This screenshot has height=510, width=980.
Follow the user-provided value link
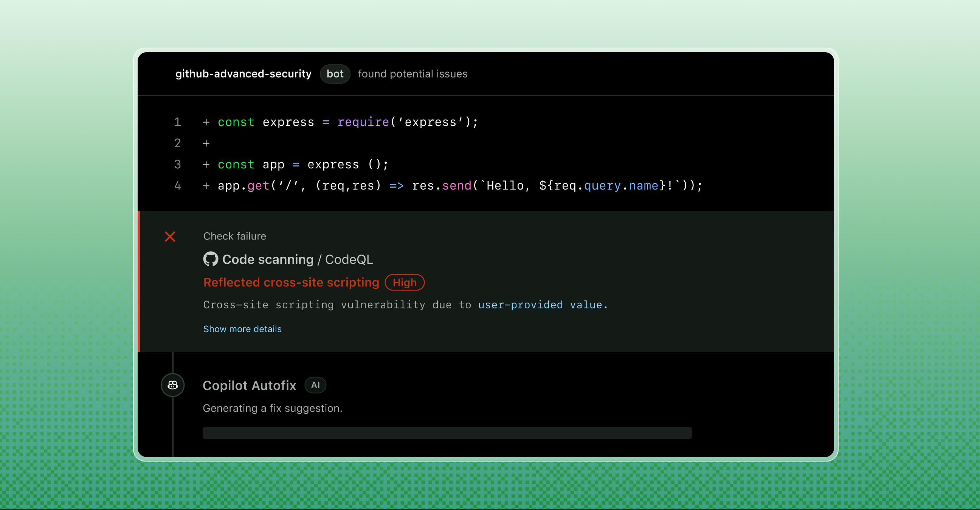point(543,305)
